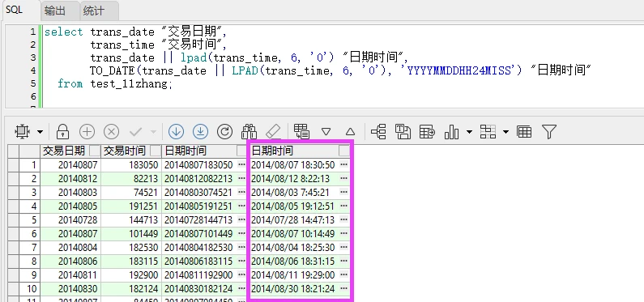This screenshot has width=644, height=302.
Task: Click the 交易时间 cell 191251
Action: coord(131,206)
